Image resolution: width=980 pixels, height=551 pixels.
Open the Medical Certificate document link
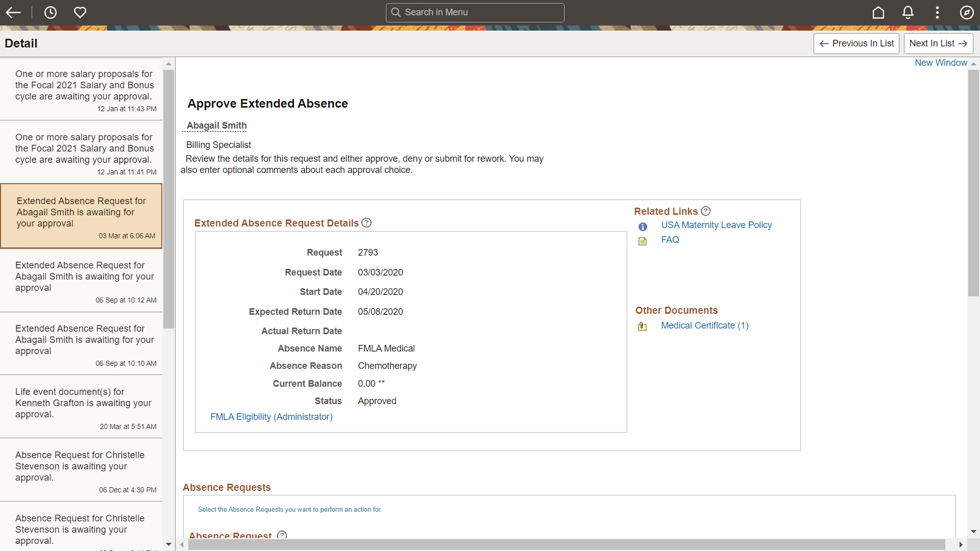tap(704, 325)
